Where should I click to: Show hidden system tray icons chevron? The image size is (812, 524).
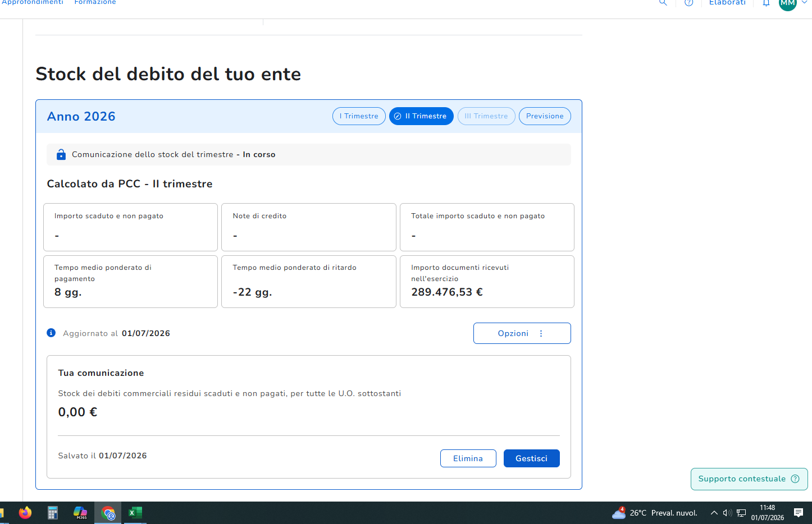[714, 513]
